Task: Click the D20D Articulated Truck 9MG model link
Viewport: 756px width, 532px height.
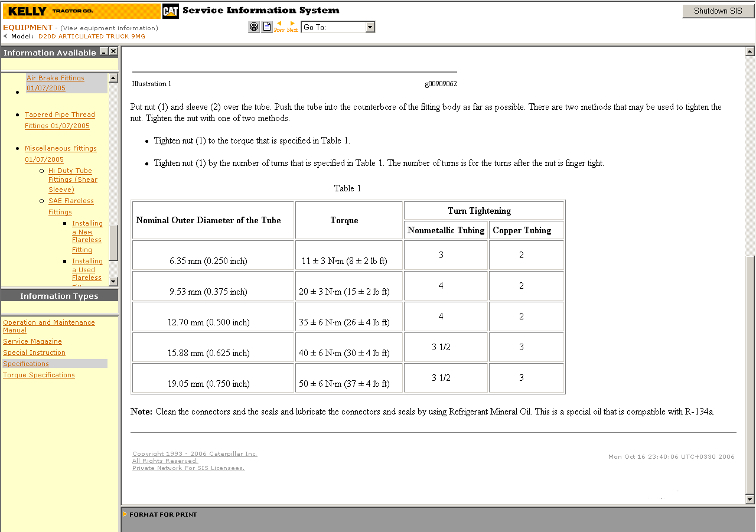Action: [x=92, y=36]
